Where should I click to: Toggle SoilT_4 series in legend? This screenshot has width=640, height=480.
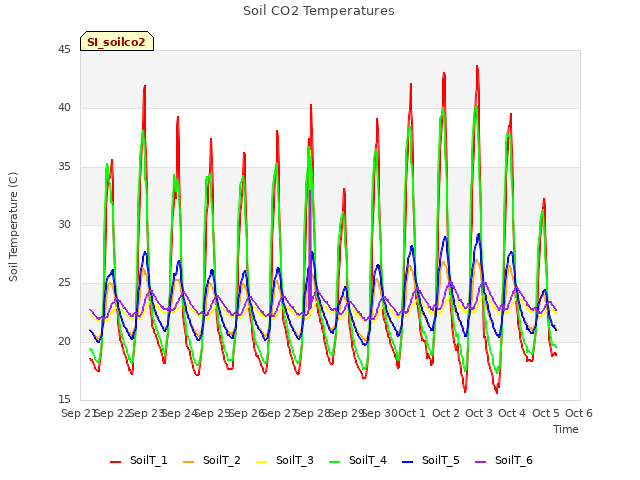(358, 460)
